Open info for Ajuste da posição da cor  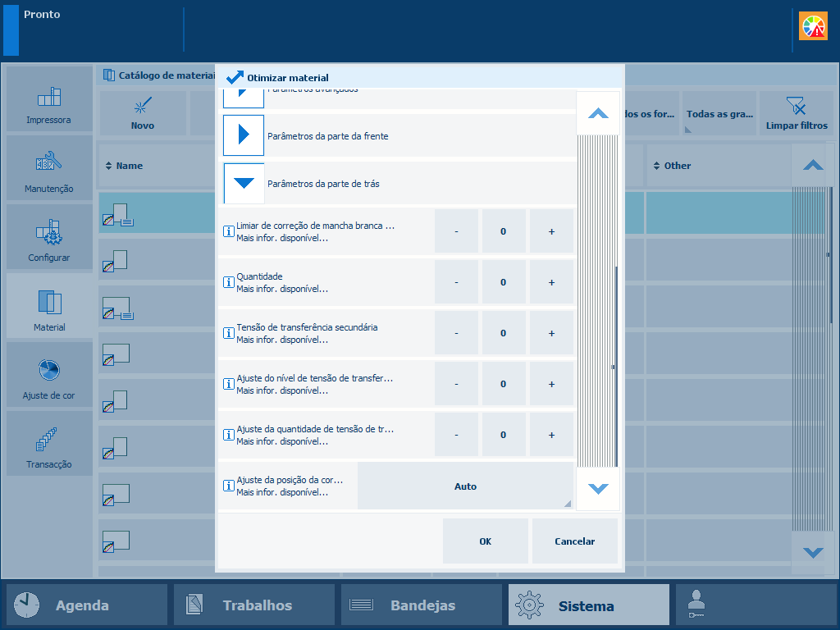coord(229,486)
